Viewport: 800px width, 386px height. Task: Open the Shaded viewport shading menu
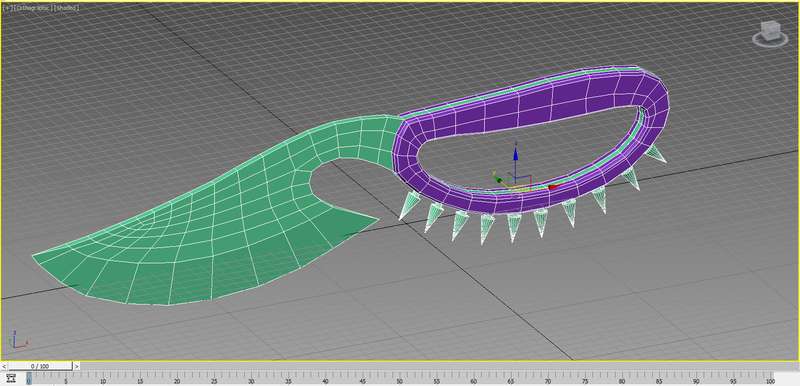coord(65,9)
